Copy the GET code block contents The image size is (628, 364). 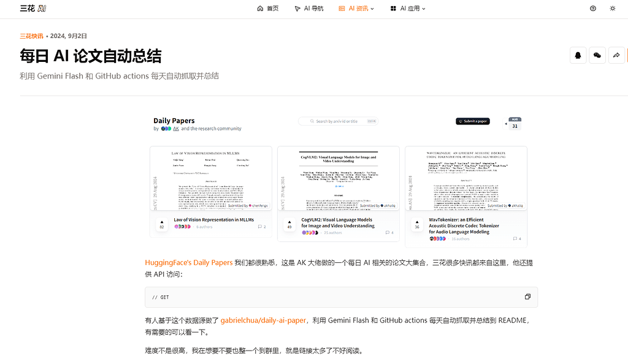pos(527,297)
